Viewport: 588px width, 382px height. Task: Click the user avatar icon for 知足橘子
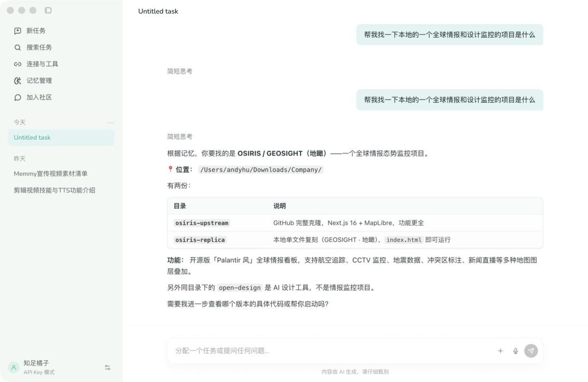(14, 367)
